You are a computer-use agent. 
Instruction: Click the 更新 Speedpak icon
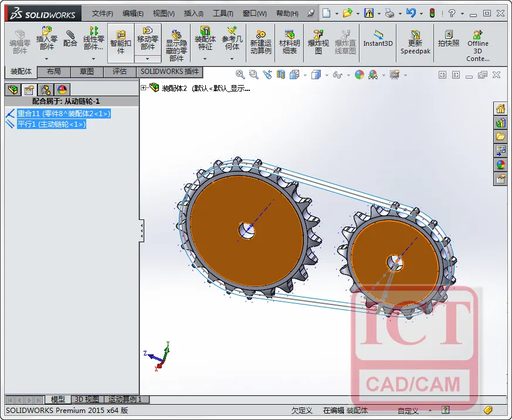point(415,42)
